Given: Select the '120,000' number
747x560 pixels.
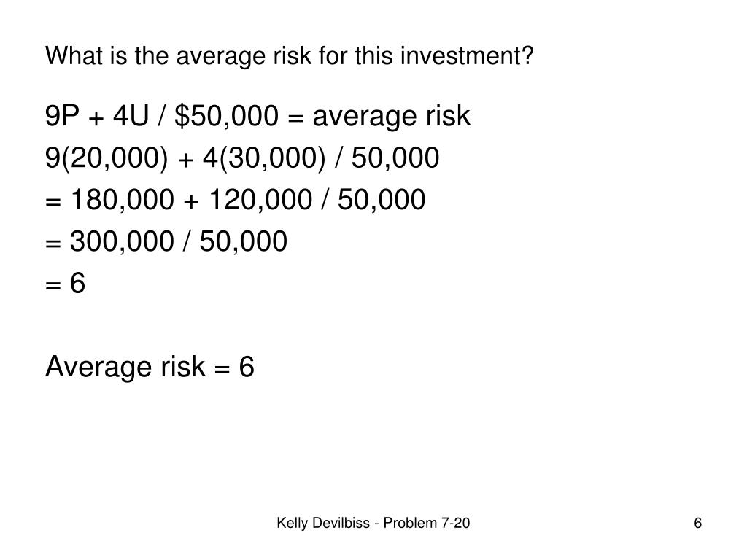Looking at the screenshot, I should click(x=260, y=200).
